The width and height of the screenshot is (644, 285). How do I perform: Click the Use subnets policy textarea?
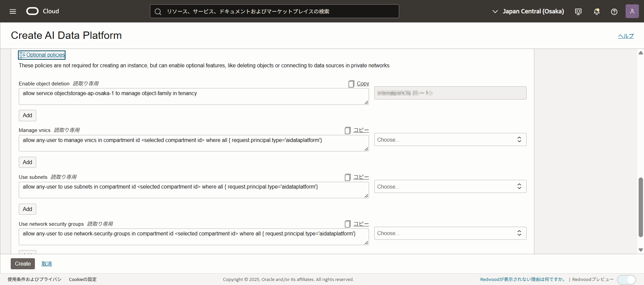click(194, 190)
